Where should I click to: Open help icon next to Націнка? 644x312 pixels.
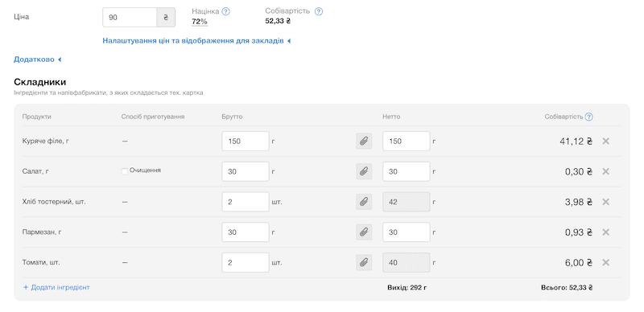click(225, 11)
